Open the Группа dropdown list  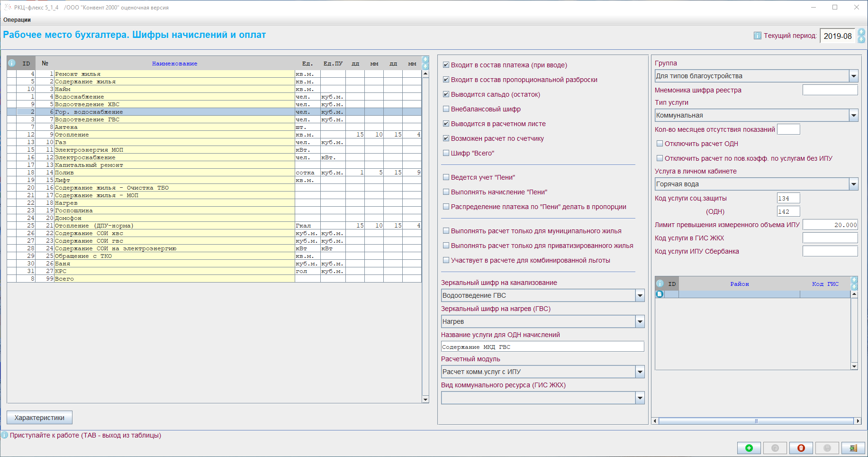853,76
